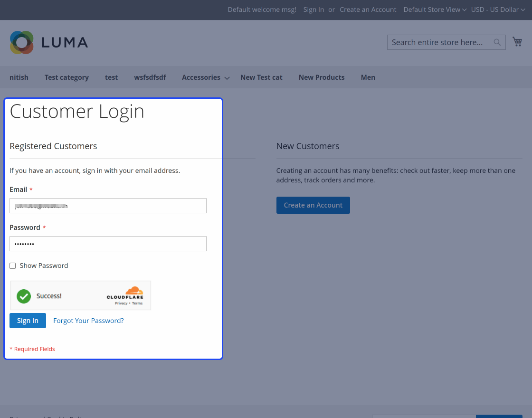The image size is (532, 418).
Task: Click inside the Email input field
Action: pos(108,206)
